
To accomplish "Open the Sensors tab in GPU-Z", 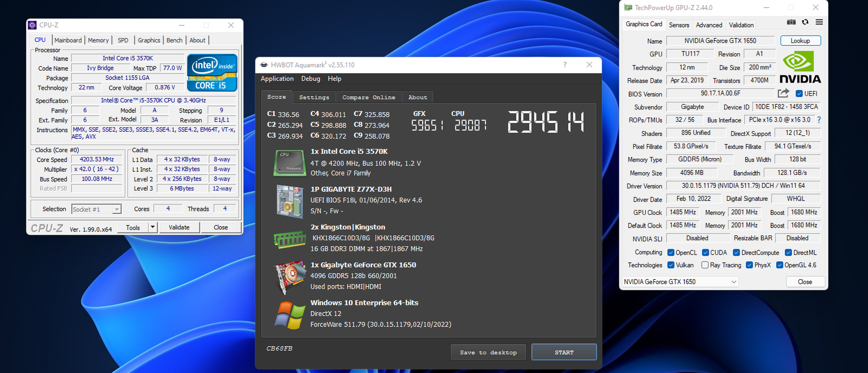I will (x=679, y=25).
